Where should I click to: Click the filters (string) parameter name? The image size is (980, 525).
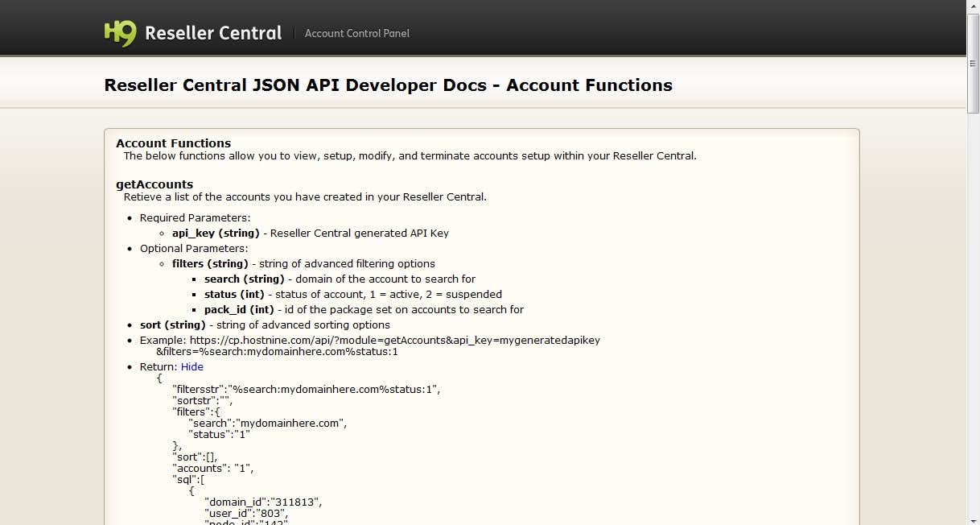pyautogui.click(x=210, y=263)
